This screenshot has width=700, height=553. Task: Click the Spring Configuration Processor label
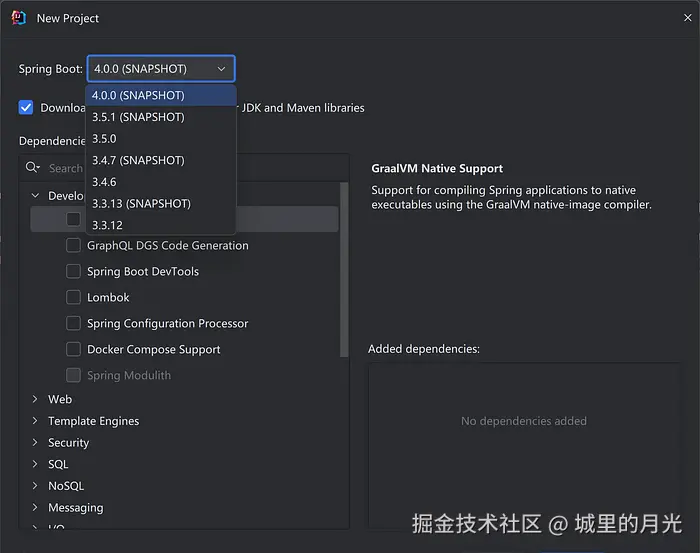coord(167,323)
